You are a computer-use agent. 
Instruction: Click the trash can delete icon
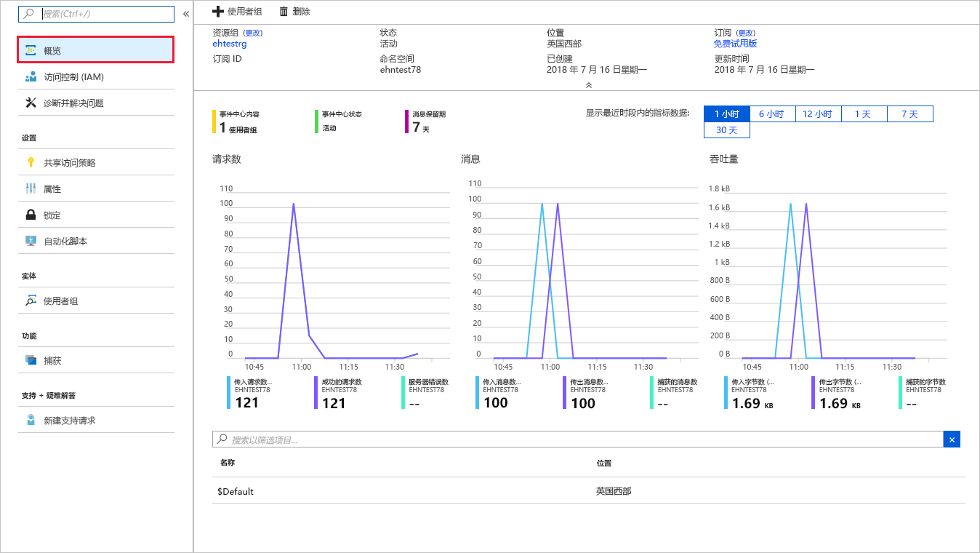(284, 12)
